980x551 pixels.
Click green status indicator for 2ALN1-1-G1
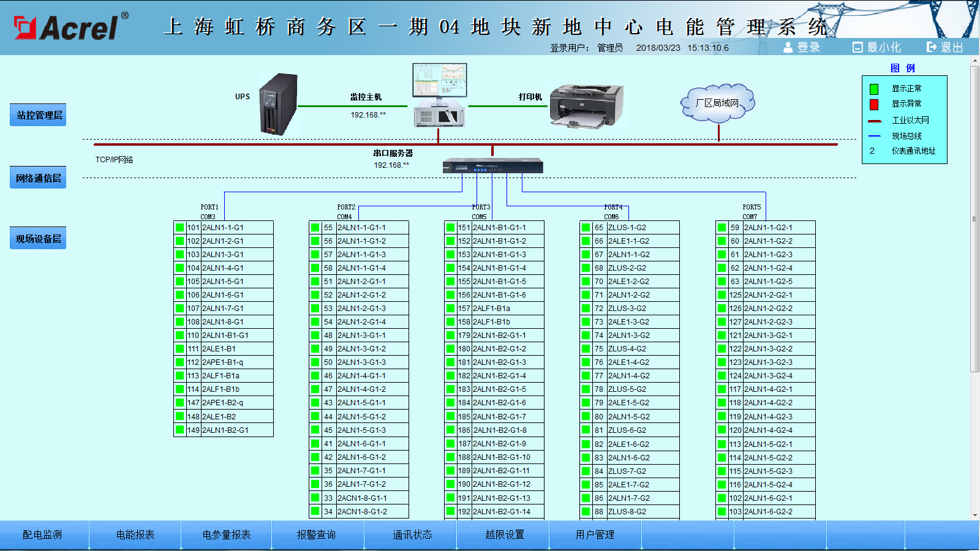(179, 228)
